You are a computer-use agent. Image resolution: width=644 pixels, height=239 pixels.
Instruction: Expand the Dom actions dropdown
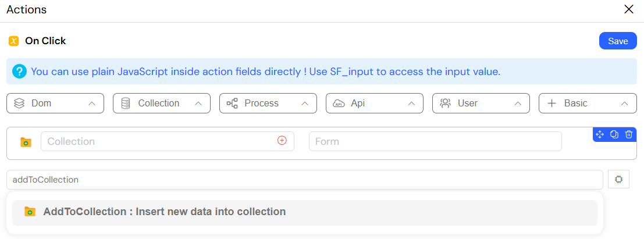pyautogui.click(x=55, y=103)
